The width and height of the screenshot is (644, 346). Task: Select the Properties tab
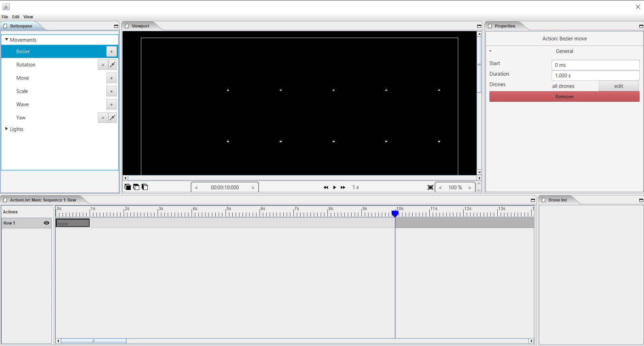pyautogui.click(x=505, y=26)
